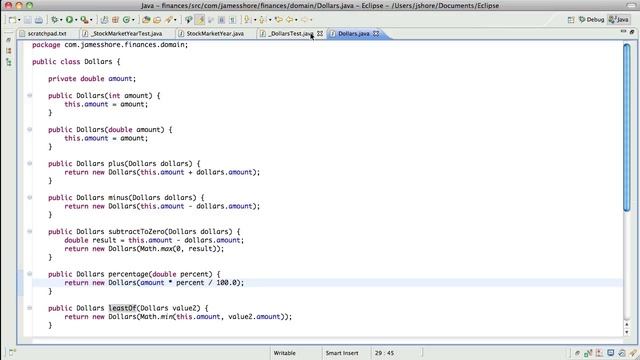Click the Last Edit Location icon

(279, 20)
